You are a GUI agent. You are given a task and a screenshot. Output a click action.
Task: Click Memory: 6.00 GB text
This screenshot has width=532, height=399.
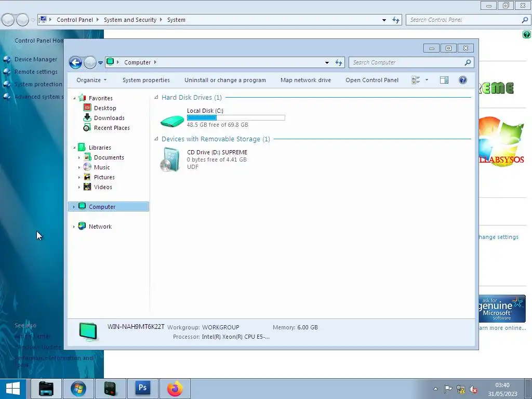pos(295,327)
